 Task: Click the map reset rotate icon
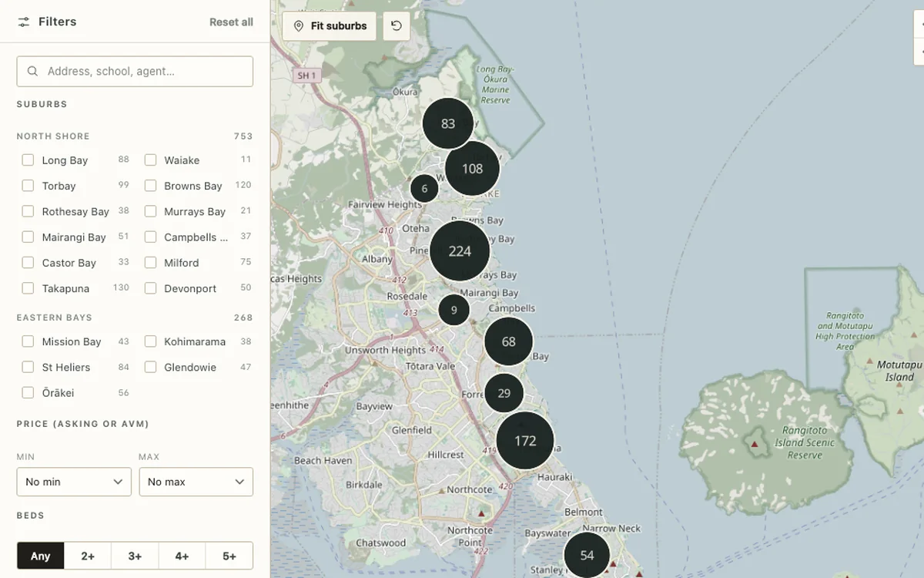click(396, 25)
